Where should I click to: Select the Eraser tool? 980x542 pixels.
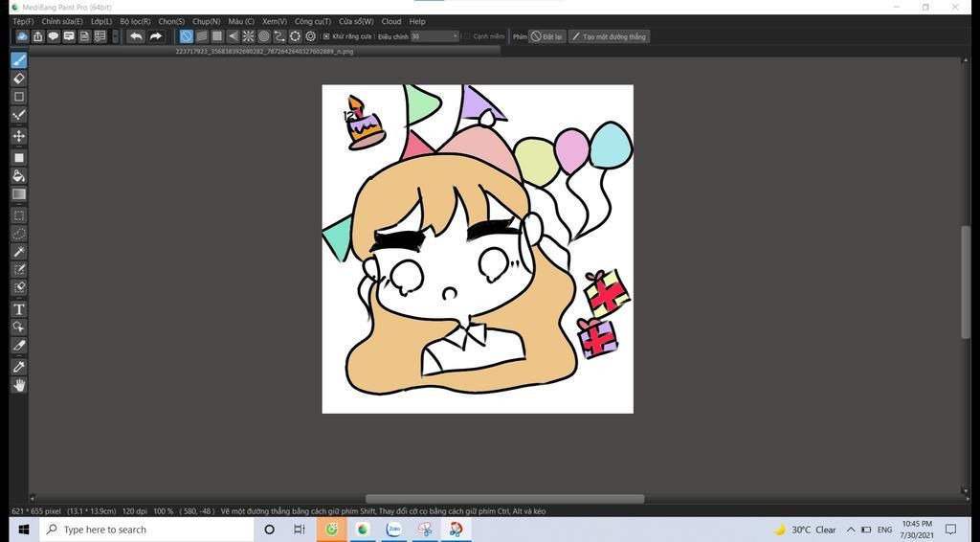pyautogui.click(x=19, y=79)
